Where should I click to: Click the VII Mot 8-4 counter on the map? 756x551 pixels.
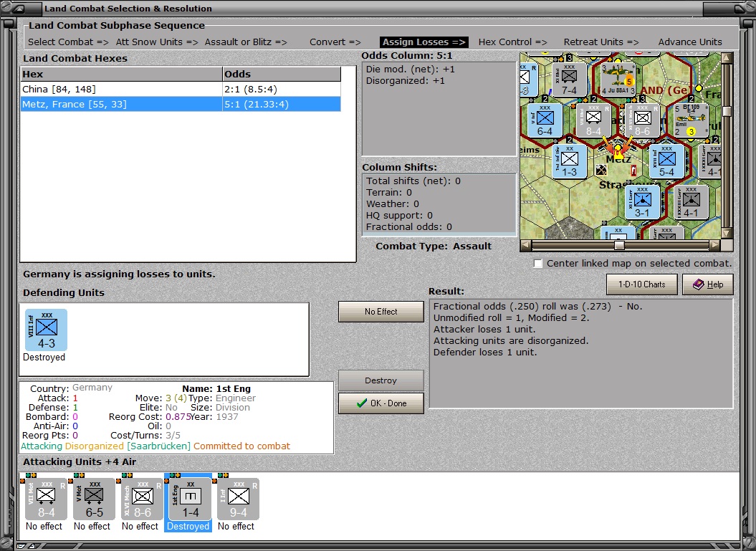tap(593, 120)
